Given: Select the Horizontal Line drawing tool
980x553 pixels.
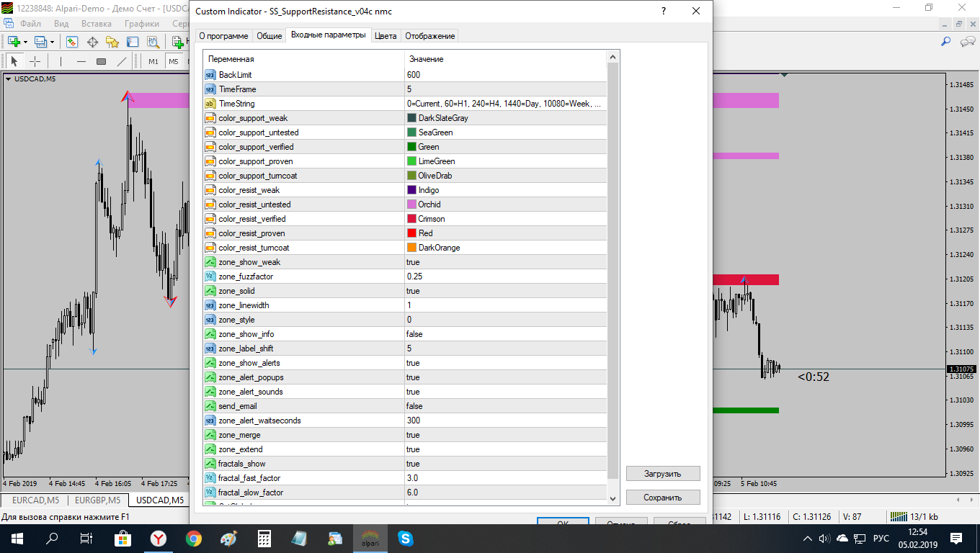Looking at the screenshot, I should (81, 61).
